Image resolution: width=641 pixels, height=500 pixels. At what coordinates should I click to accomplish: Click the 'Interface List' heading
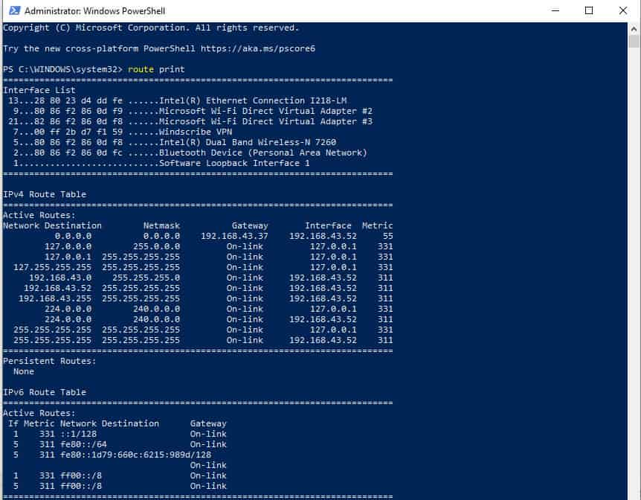39,90
